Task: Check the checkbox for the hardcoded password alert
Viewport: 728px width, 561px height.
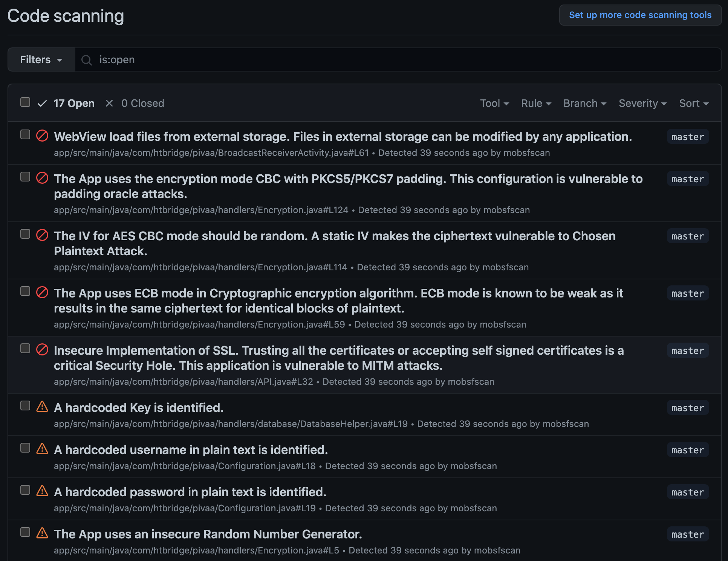Action: (x=25, y=490)
